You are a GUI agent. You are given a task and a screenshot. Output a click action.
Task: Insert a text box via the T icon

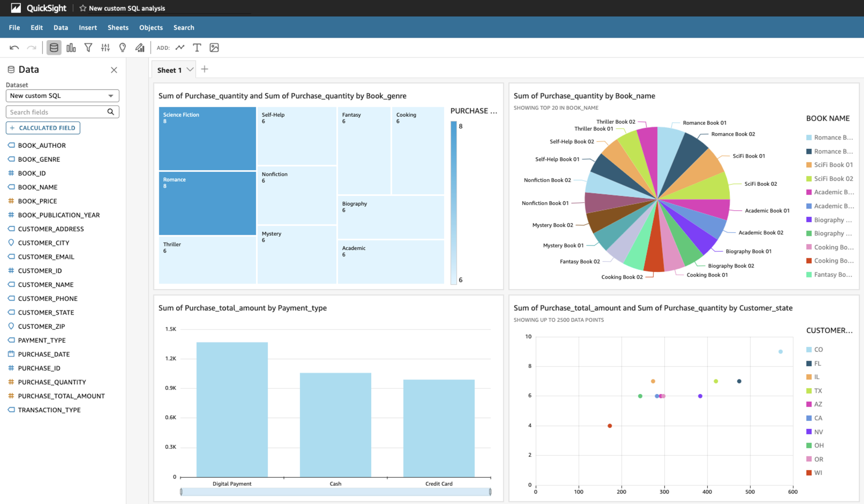[197, 48]
